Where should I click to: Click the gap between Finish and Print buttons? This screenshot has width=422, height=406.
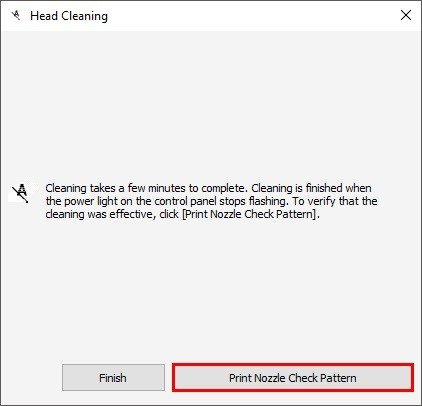pos(169,378)
